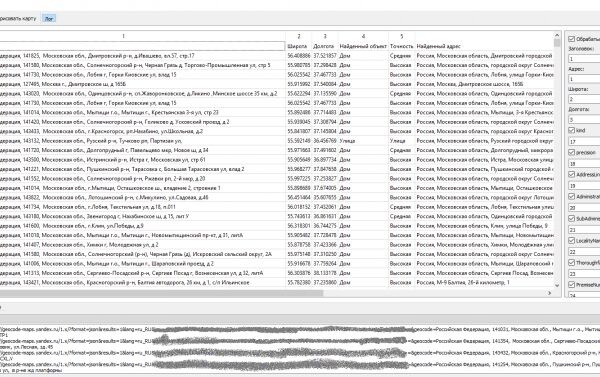Click the horizontal scrollbar right arrow
Image resolution: width=600 pixels, height=377 pixels.
[549, 293]
